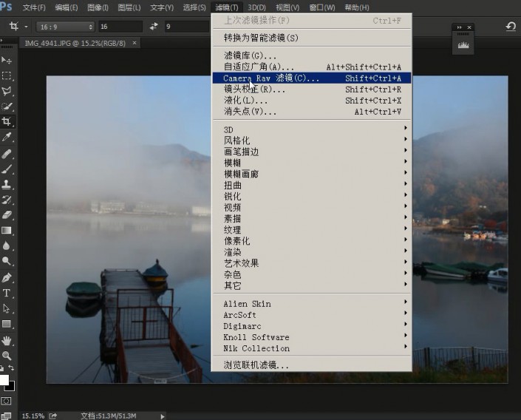Select the Path Selection tool

pyautogui.click(x=7, y=308)
